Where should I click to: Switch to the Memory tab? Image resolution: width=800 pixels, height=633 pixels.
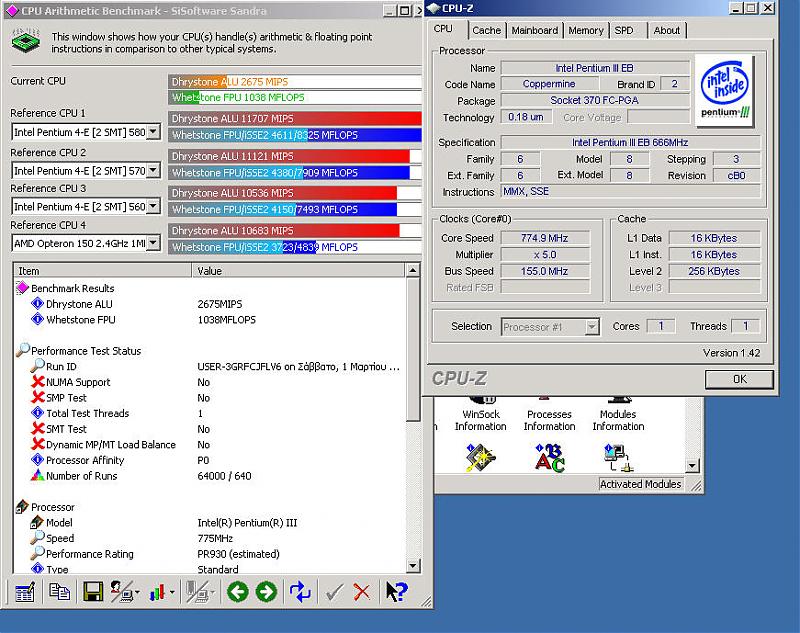(586, 30)
